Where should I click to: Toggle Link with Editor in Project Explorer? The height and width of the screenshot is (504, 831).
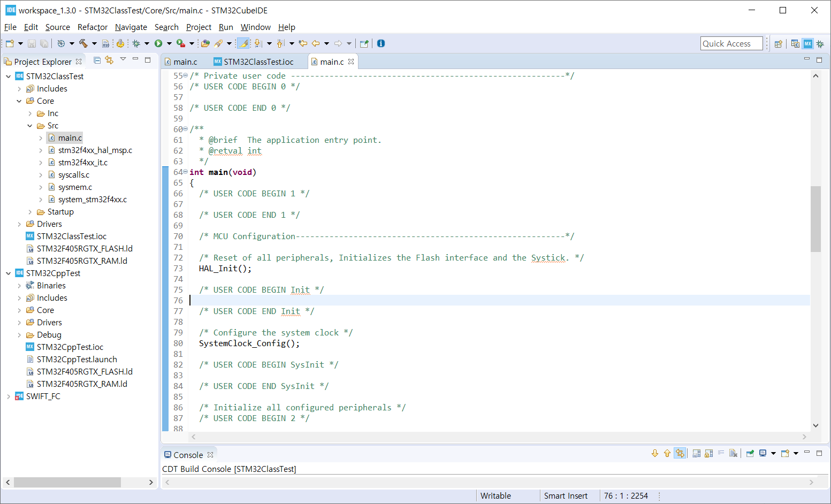(x=109, y=60)
